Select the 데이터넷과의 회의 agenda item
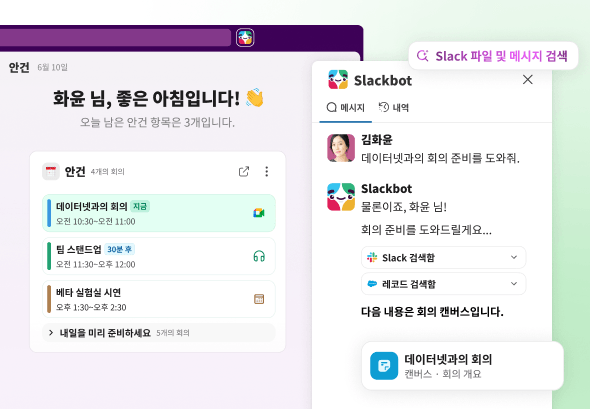The height and width of the screenshot is (409, 590). 159,213
